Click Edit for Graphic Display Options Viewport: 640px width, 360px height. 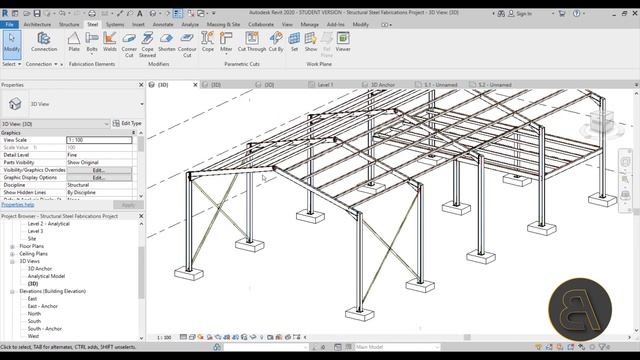point(99,178)
